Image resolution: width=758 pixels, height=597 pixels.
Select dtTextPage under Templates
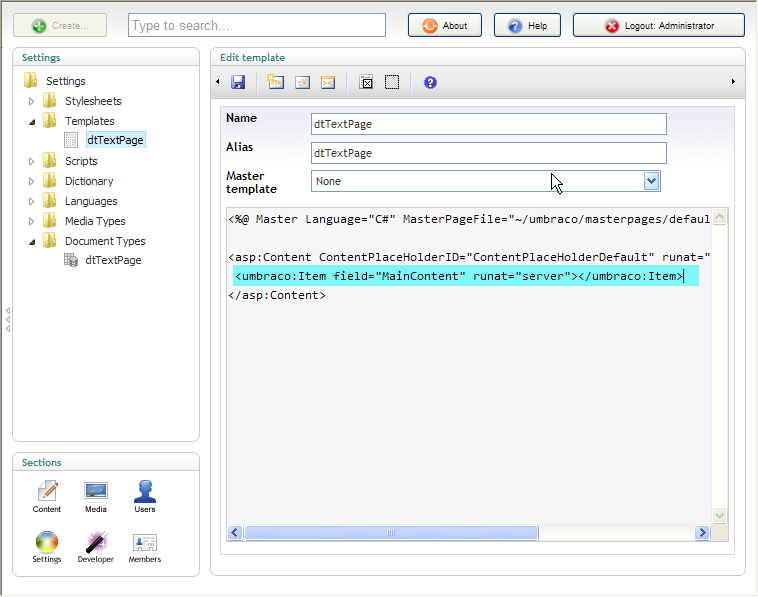[115, 140]
